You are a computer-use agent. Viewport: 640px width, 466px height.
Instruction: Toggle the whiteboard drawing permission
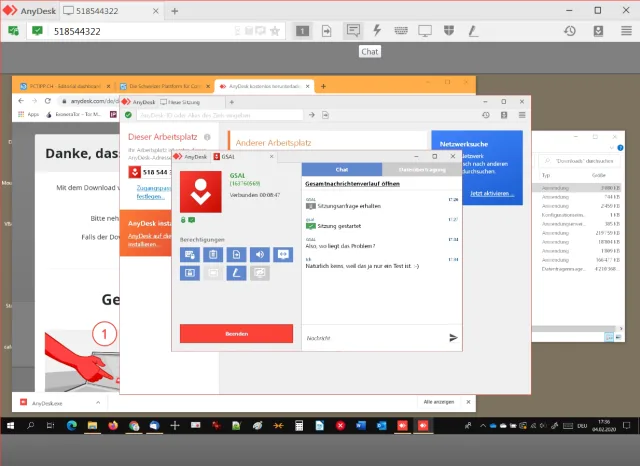click(x=236, y=273)
